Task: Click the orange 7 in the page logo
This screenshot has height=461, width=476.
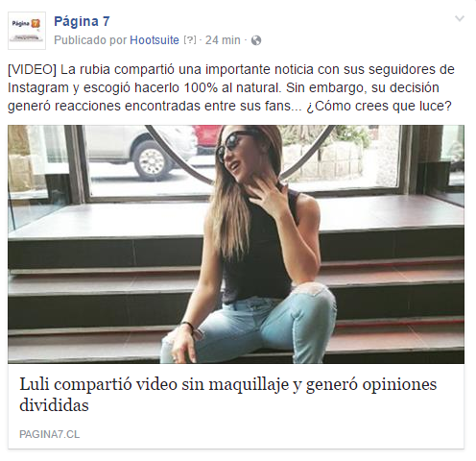Action: (x=36, y=23)
